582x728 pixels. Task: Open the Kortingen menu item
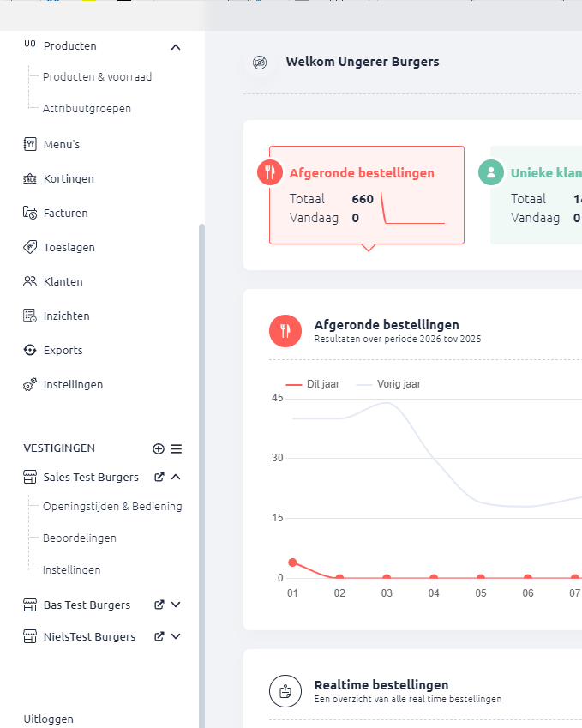point(68,179)
